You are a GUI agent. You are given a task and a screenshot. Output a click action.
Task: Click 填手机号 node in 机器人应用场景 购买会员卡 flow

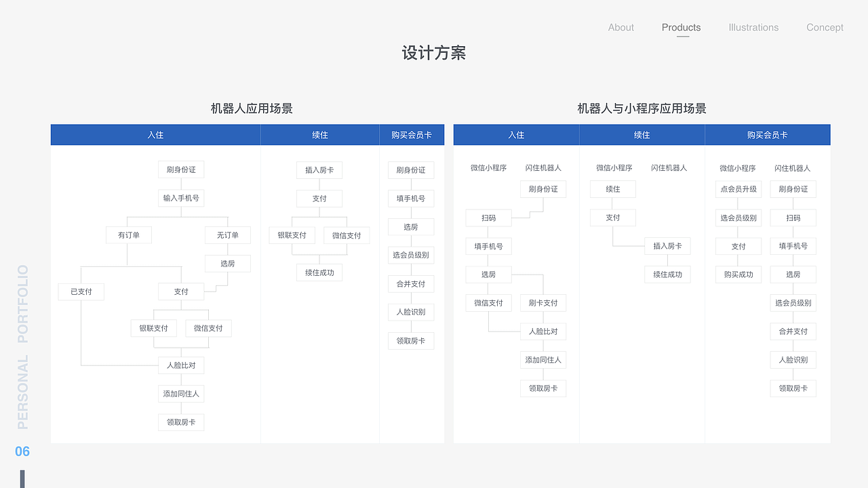(411, 199)
